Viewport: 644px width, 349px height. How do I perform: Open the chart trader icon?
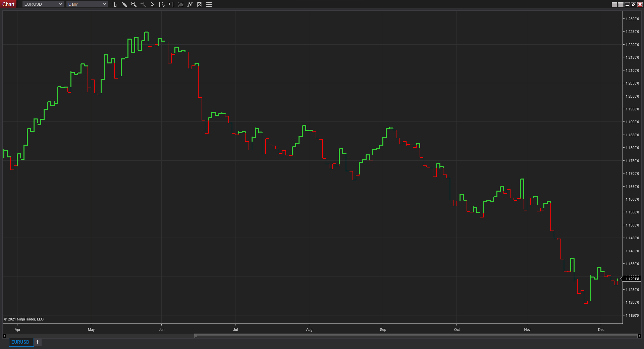click(171, 4)
